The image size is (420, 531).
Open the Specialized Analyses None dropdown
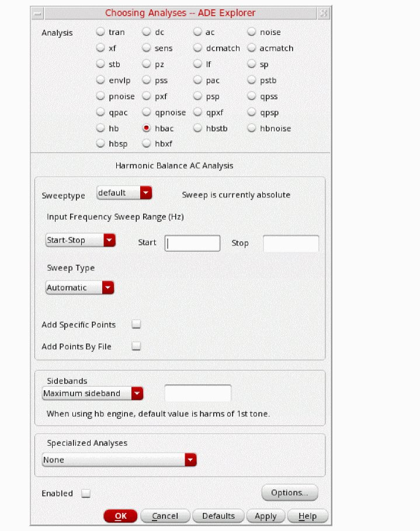(119, 460)
